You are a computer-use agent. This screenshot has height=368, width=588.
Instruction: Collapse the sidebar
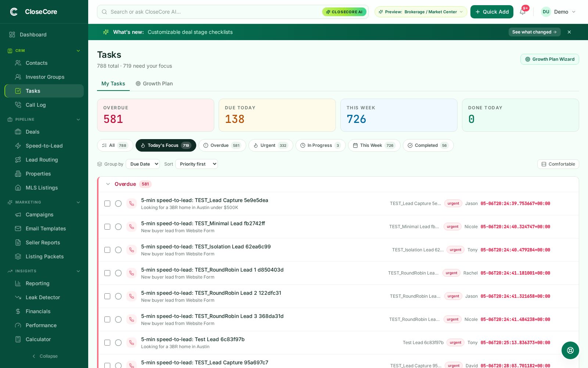point(44,356)
